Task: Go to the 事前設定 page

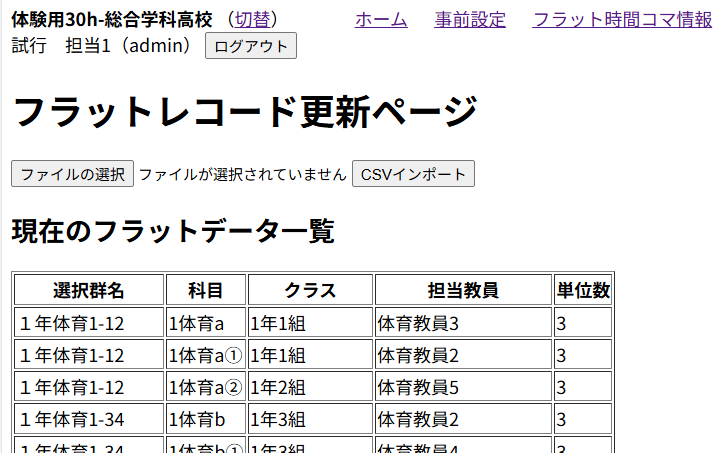Action: click(470, 20)
